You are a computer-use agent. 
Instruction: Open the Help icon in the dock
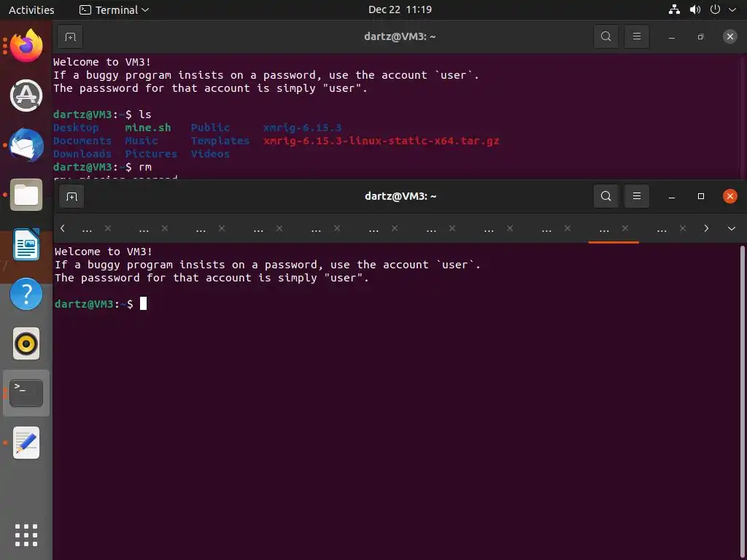[26, 294]
